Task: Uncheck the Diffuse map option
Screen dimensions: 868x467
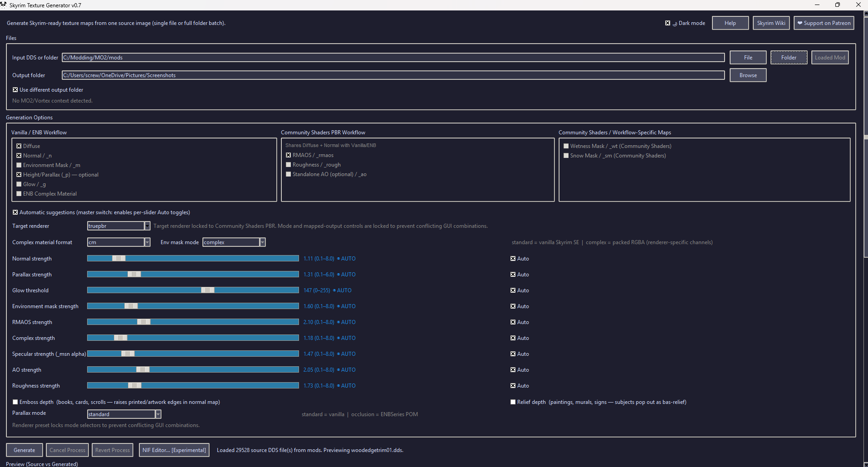Action: 19,146
